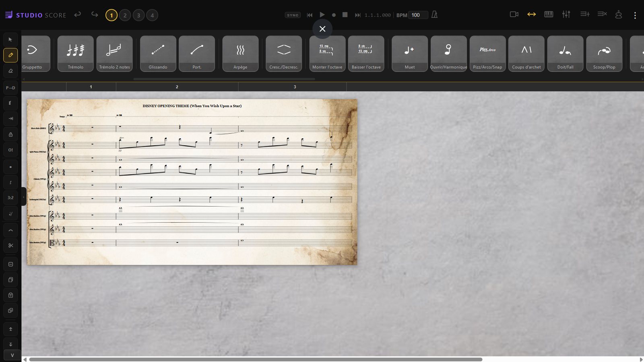Image resolution: width=644 pixels, height=362 pixels.
Task: Add a Glissando line
Action: coord(158,54)
